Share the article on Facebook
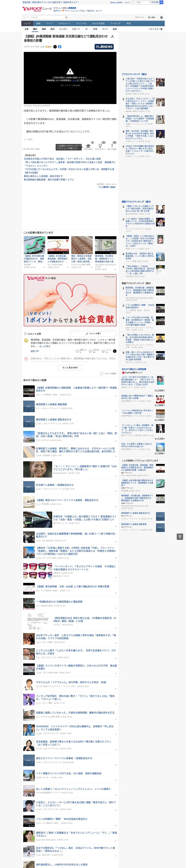This screenshot has width=186, height=868. 60,47
